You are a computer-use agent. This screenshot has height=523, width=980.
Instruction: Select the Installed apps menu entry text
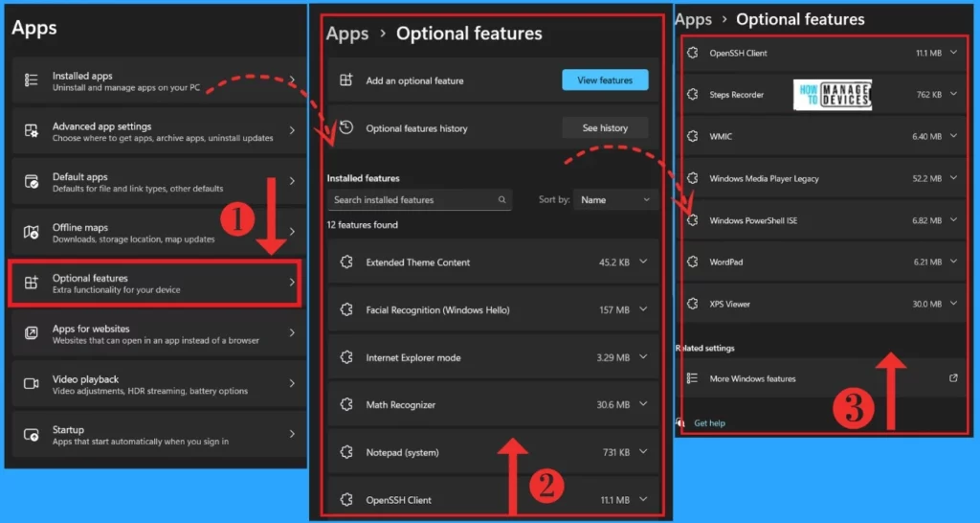[82, 76]
